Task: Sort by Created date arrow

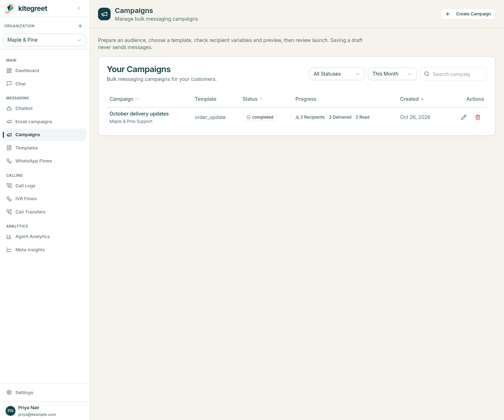Action: tap(422, 99)
